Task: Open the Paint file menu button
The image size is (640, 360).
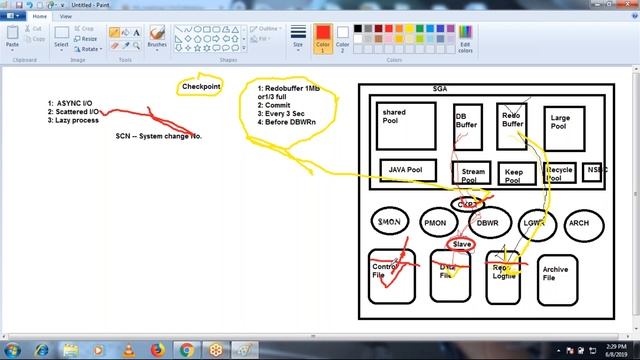Action: pos(13,16)
